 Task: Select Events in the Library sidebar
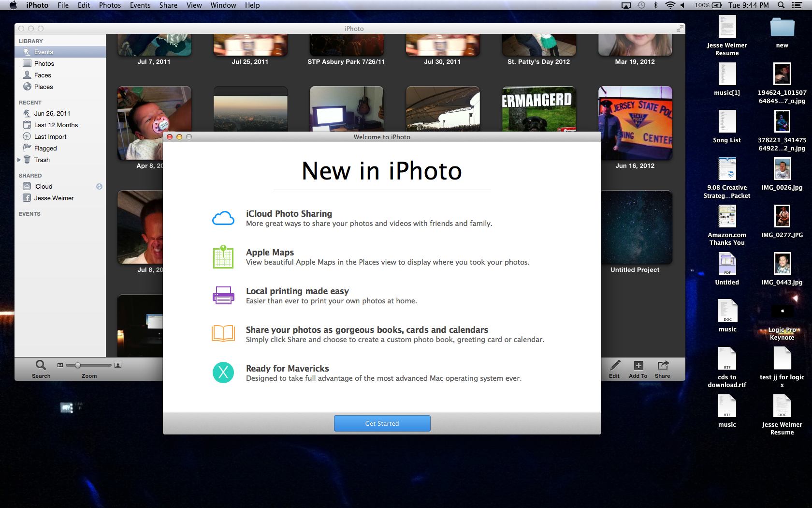(60, 52)
